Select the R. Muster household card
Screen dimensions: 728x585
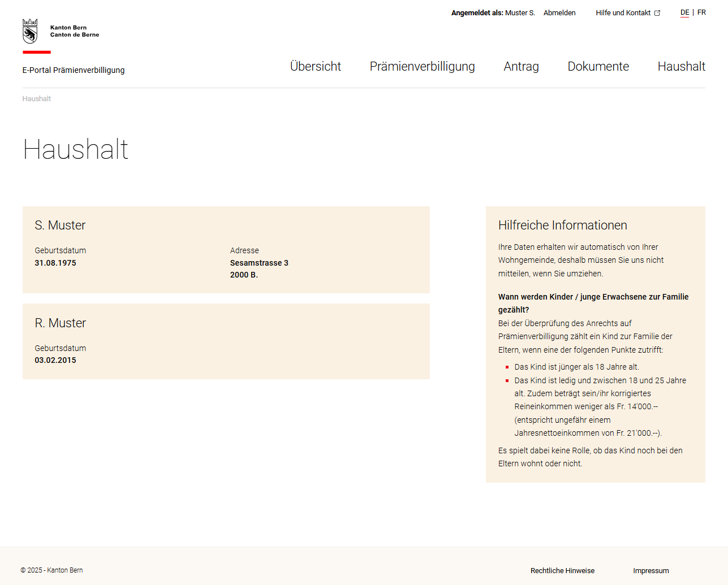[x=226, y=341]
